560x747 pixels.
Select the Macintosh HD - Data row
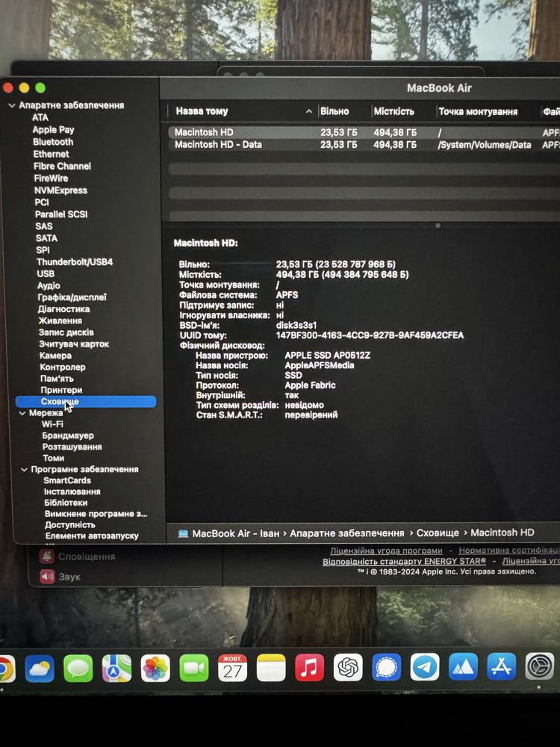(364, 145)
